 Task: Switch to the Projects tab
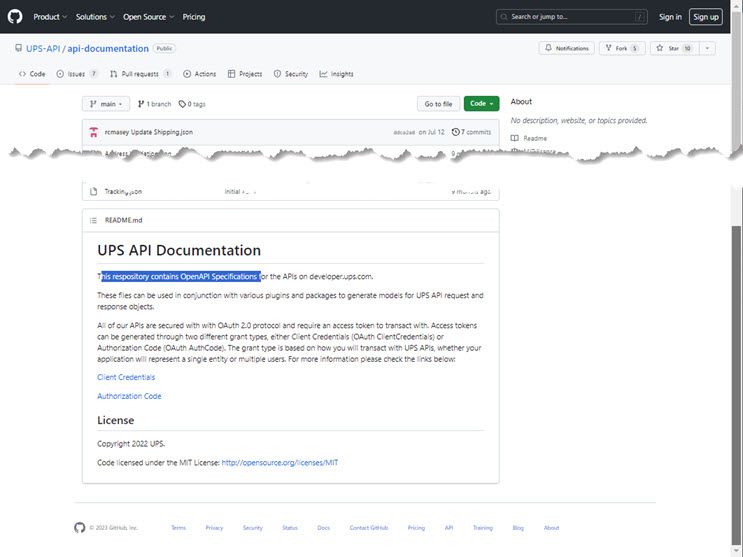pyautogui.click(x=245, y=74)
